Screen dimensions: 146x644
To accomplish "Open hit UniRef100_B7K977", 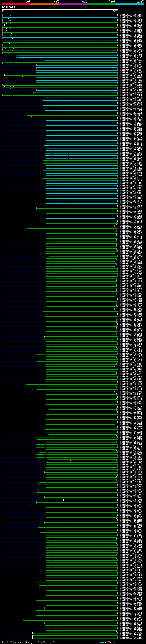I will tap(131, 138).
